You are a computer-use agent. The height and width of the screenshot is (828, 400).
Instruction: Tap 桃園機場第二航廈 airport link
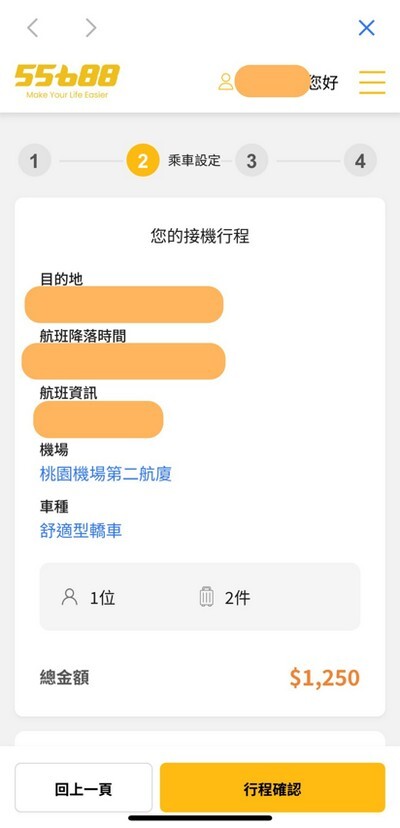click(x=106, y=474)
